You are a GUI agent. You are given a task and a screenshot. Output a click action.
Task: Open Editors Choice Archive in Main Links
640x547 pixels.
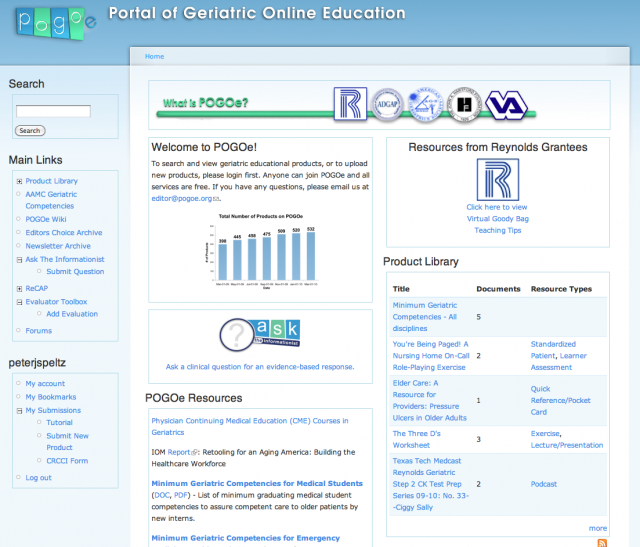point(64,233)
